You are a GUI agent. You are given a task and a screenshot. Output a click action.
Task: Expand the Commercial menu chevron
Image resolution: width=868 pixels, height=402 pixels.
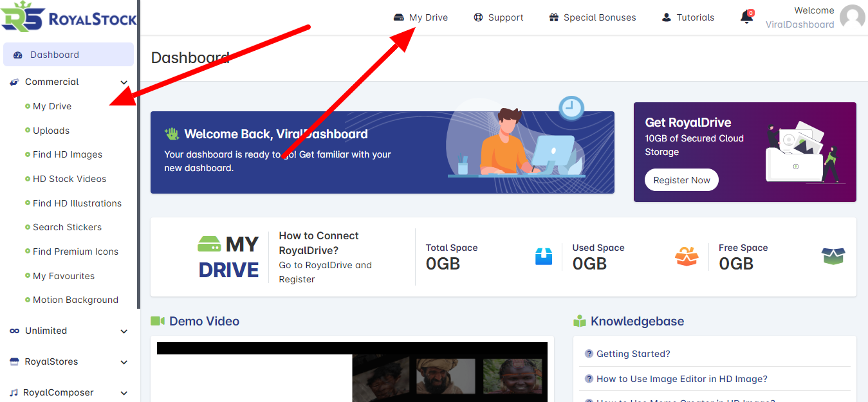(x=124, y=82)
